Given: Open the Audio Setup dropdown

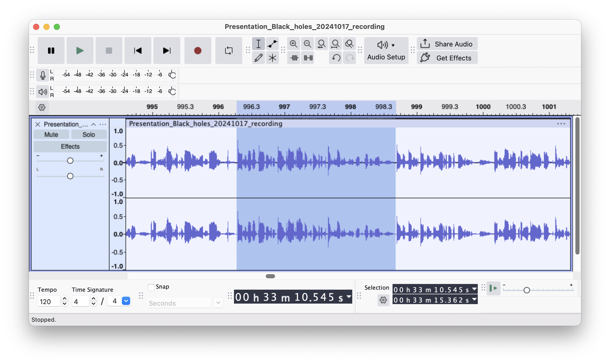Looking at the screenshot, I should (x=386, y=51).
